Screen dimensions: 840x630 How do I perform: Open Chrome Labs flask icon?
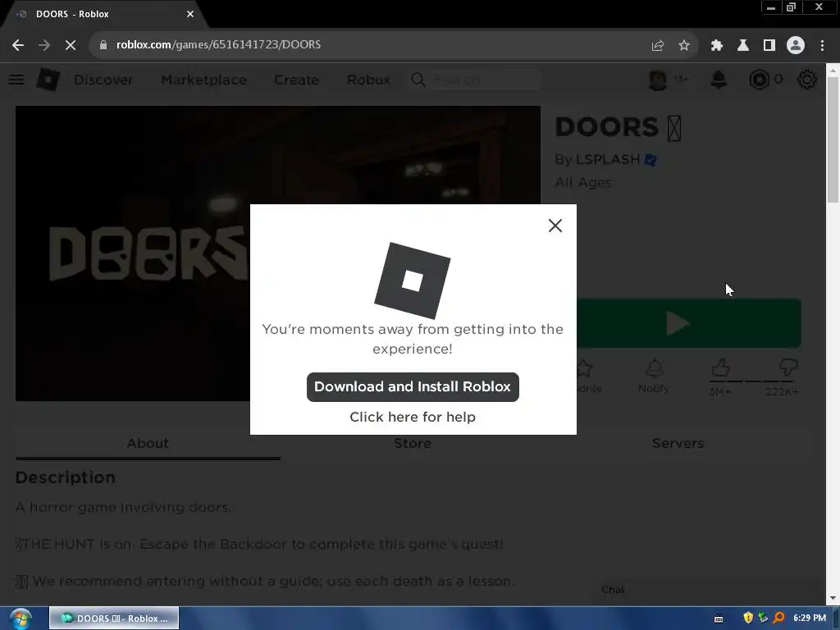click(x=743, y=46)
